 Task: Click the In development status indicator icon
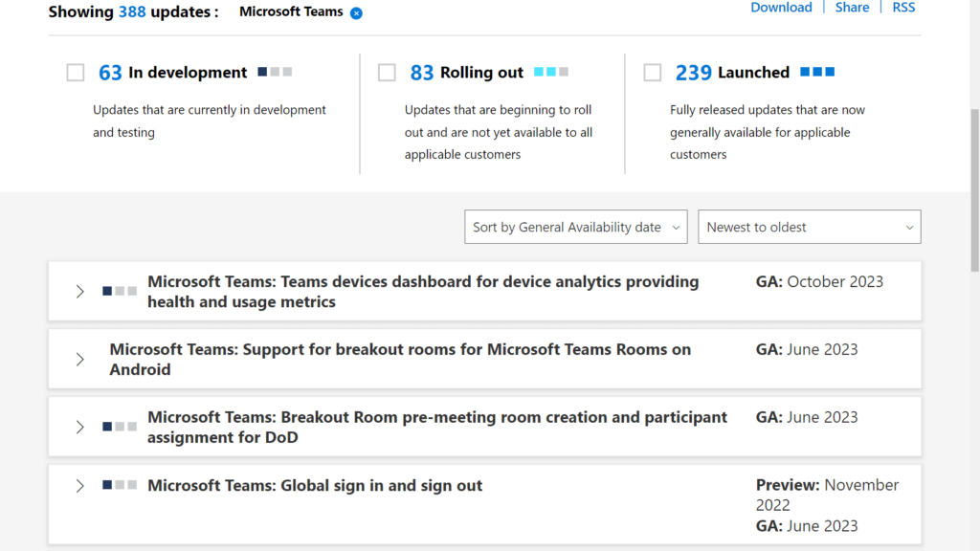tap(275, 72)
